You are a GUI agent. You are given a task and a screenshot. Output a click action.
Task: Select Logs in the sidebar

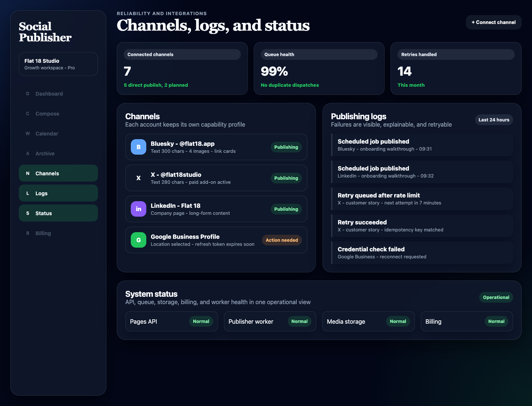click(x=58, y=193)
